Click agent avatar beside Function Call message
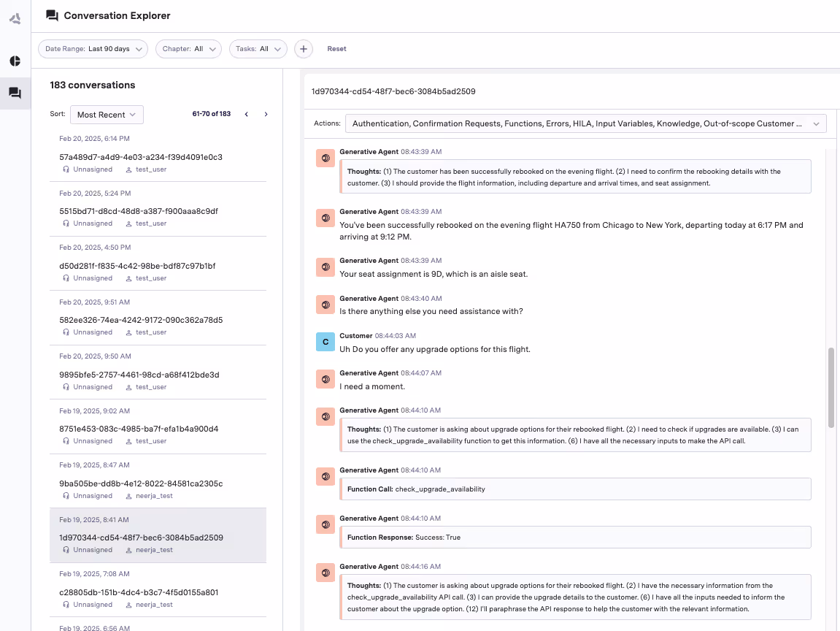Image resolution: width=840 pixels, height=631 pixels. point(325,477)
